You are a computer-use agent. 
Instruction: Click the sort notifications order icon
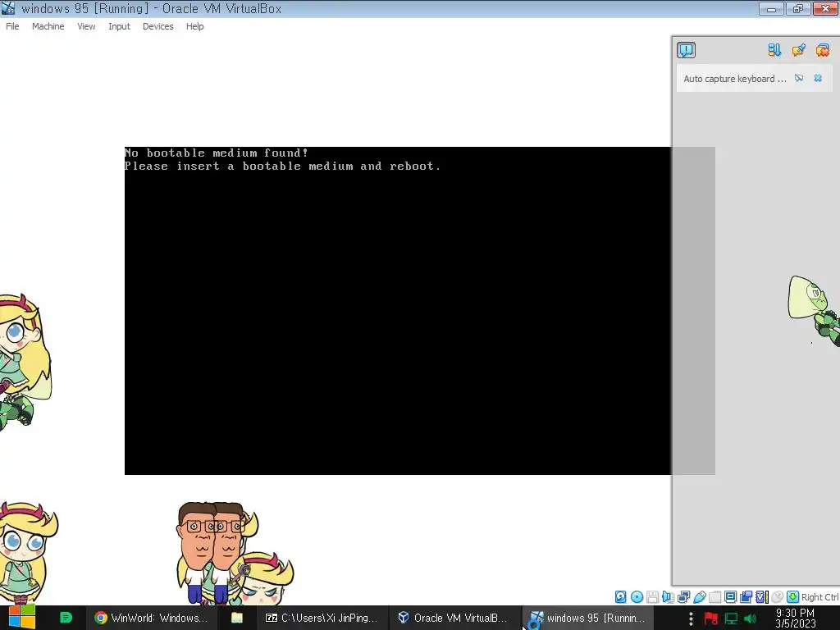774,50
